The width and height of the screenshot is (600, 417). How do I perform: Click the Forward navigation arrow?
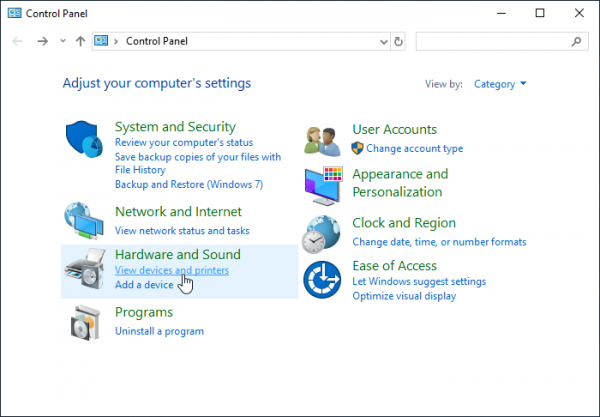(42, 41)
